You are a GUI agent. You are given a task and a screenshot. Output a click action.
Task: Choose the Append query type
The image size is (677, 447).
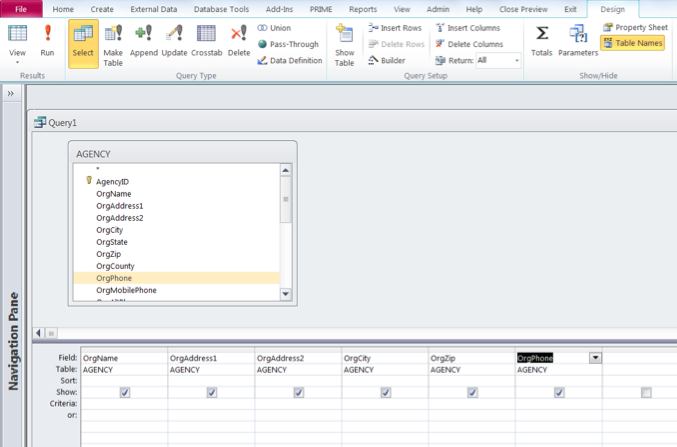[x=143, y=42]
